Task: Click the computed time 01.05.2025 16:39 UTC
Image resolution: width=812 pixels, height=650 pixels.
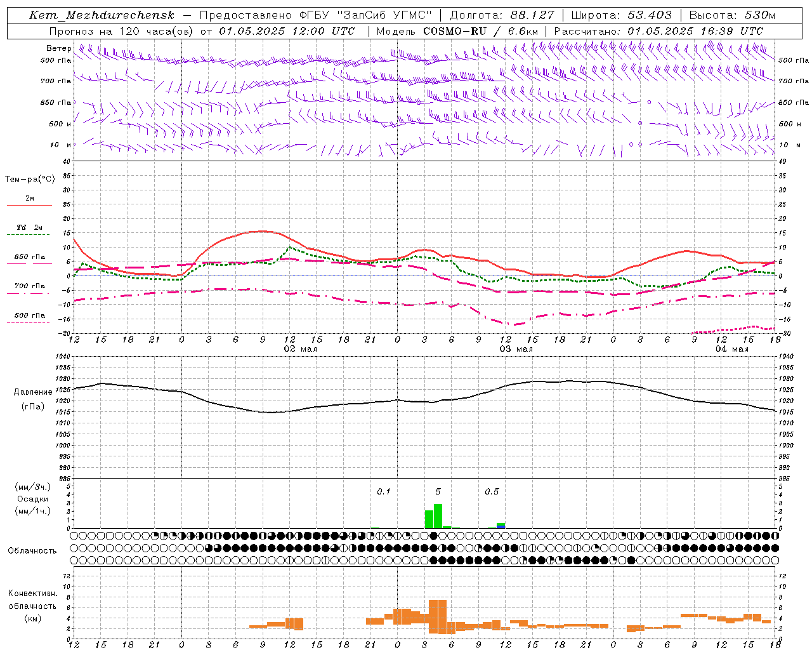Action: click(695, 31)
